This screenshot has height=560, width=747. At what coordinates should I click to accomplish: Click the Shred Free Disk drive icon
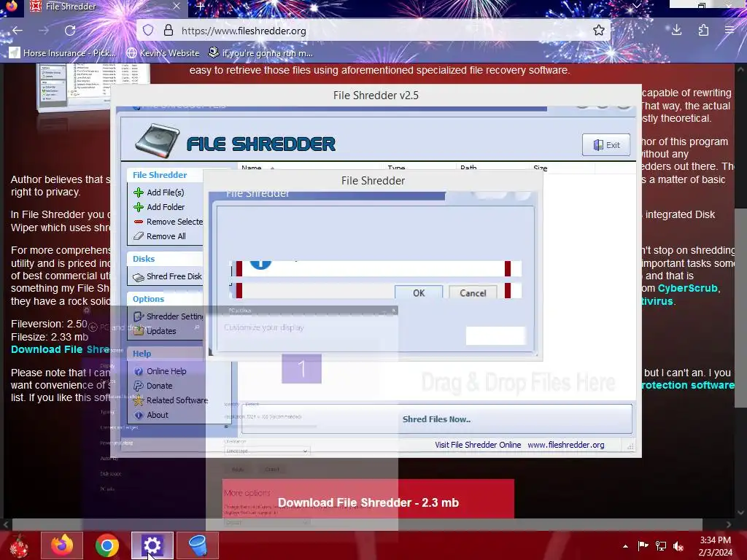pyautogui.click(x=139, y=276)
